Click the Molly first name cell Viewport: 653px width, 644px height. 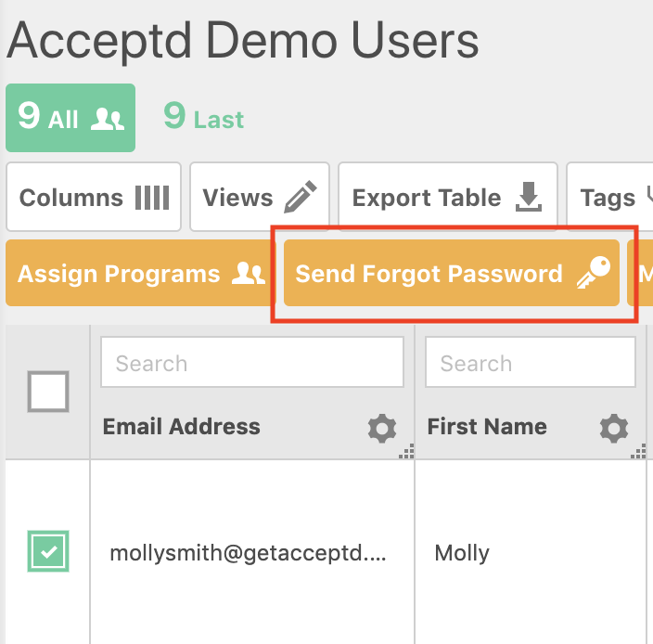click(x=462, y=553)
